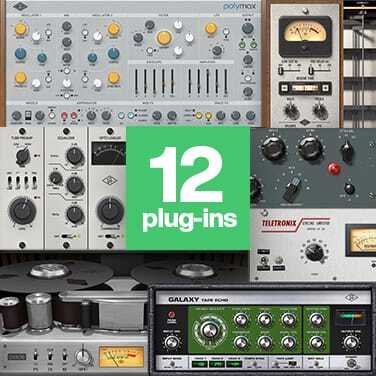Toggle the left green button on PolyMAX
Image resolution: width=376 pixels, height=376 pixels.
coord(243,44)
